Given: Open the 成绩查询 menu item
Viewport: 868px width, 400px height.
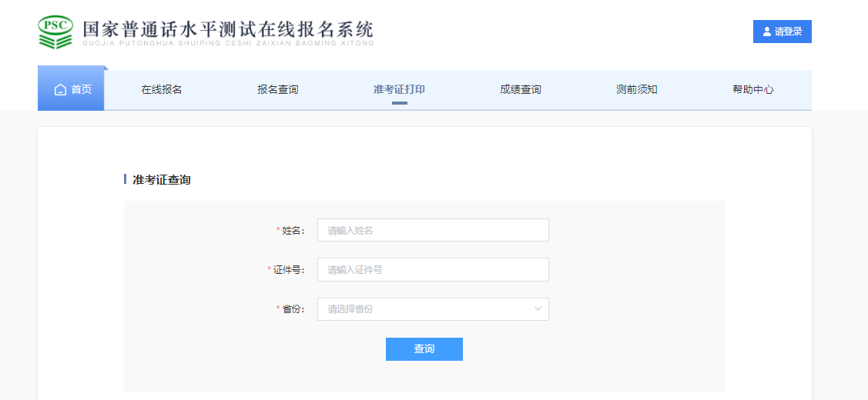Looking at the screenshot, I should tap(521, 90).
